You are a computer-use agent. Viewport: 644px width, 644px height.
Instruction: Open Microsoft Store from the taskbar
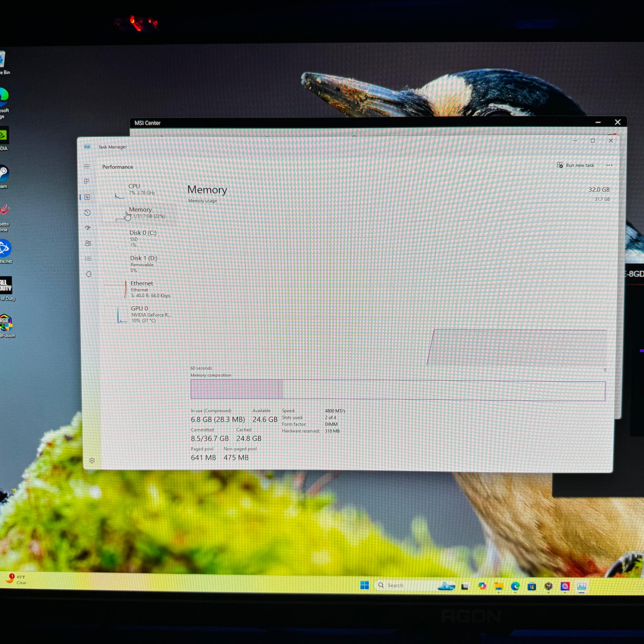(532, 586)
